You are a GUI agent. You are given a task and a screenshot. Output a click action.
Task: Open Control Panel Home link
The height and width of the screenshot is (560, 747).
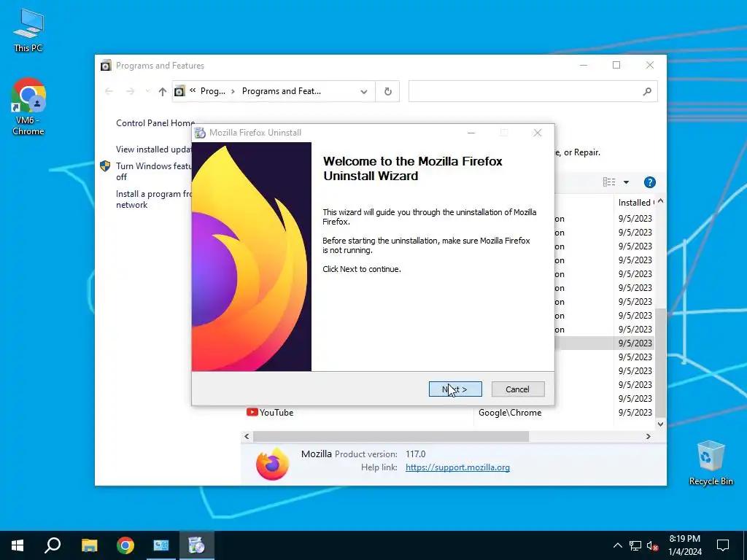click(155, 122)
